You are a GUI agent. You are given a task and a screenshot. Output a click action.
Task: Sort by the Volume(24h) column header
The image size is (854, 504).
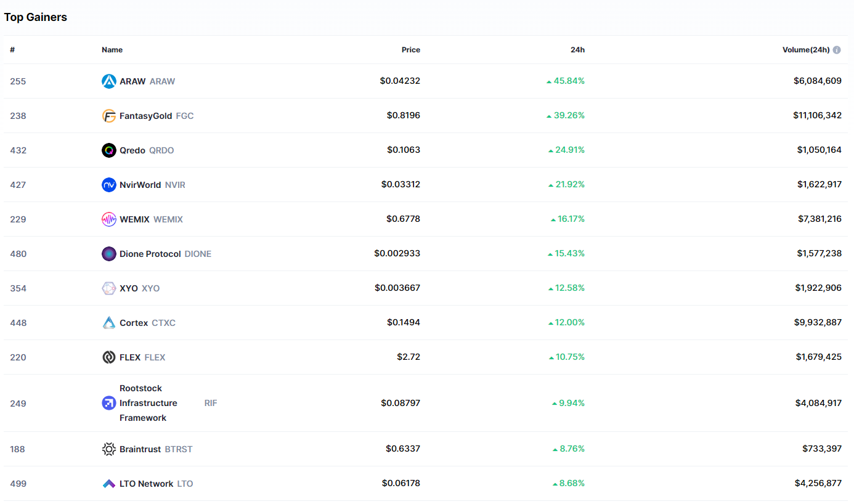(805, 50)
